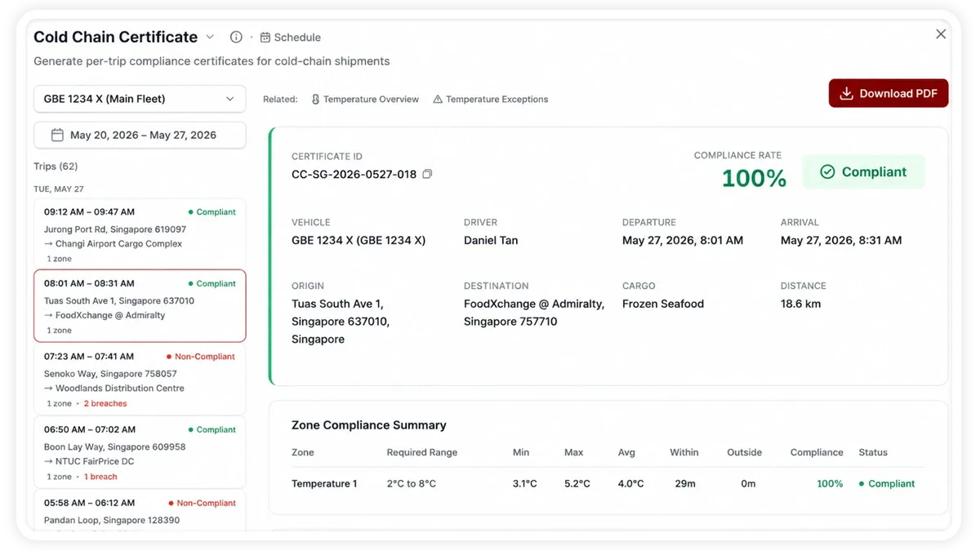Click the 'Trips (62)' heading

point(56,166)
